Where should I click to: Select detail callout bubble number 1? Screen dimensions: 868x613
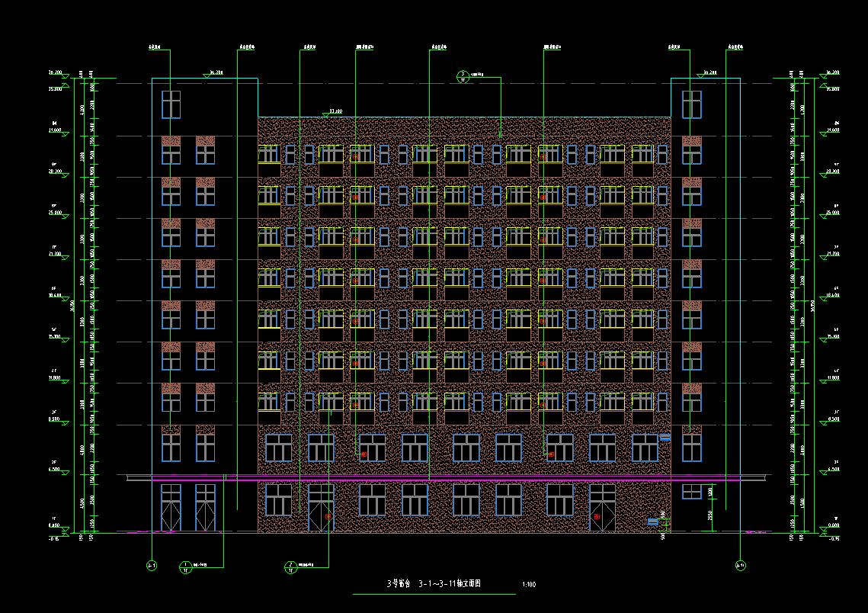coord(185,566)
